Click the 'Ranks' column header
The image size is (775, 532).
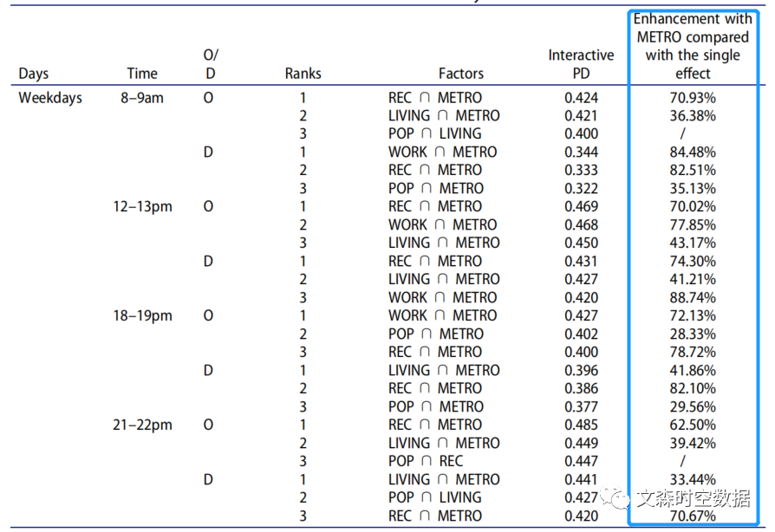pos(303,74)
